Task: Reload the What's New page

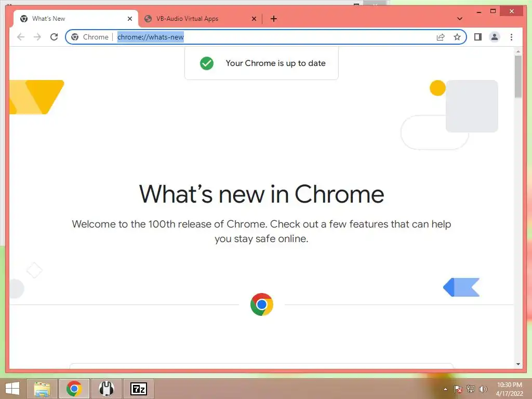Action: [x=54, y=37]
